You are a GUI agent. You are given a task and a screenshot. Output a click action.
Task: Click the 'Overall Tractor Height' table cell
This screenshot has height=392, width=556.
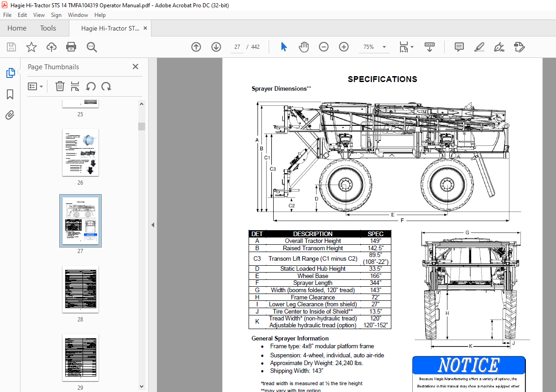click(x=313, y=241)
